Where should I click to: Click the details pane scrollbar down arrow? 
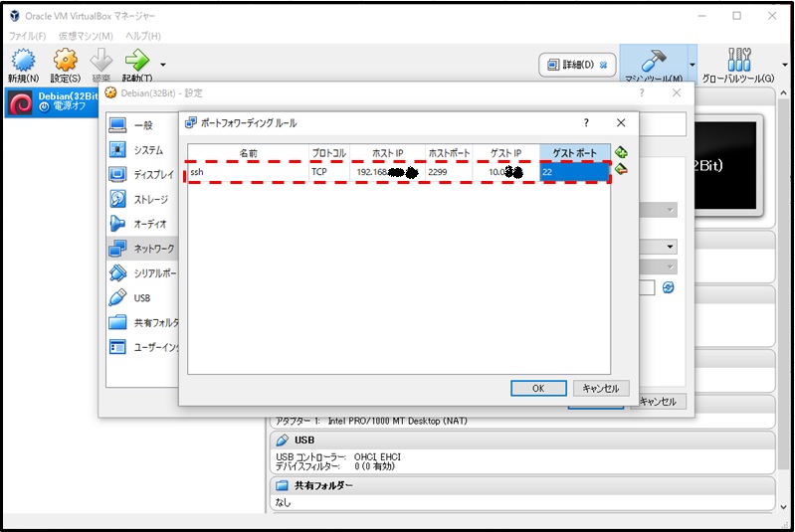click(x=784, y=507)
